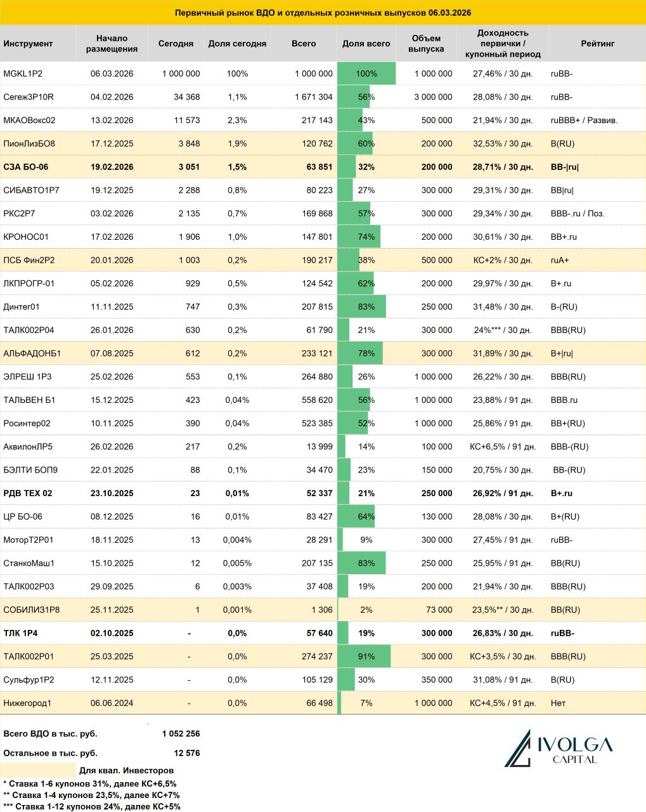Click the "Инструмент" column header
The width and height of the screenshot is (646, 812).
click(x=29, y=44)
